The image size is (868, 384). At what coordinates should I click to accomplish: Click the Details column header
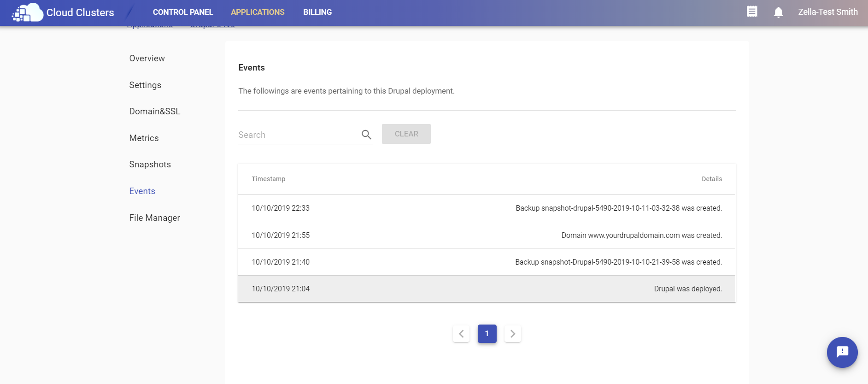(712, 179)
